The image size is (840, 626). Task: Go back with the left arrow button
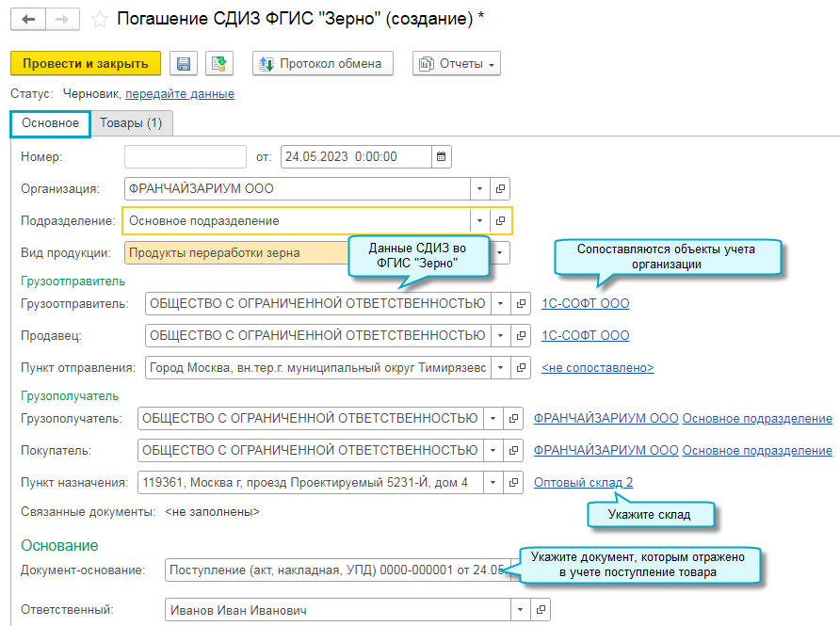28,19
